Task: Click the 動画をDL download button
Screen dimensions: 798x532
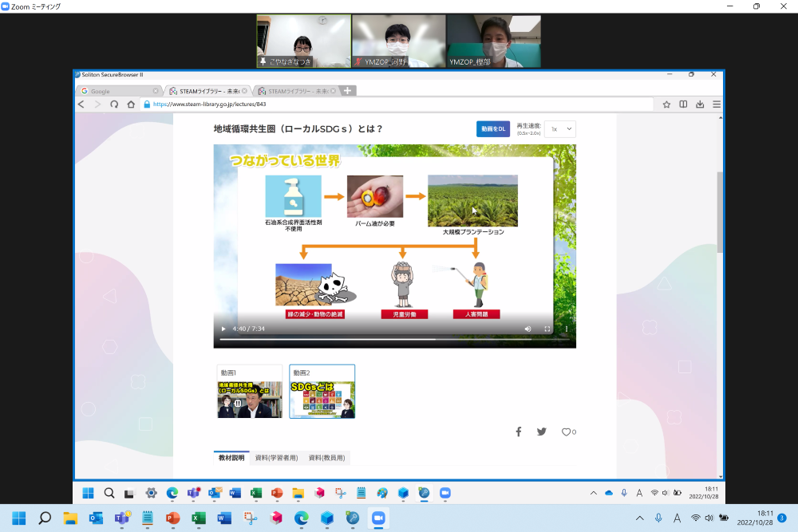Action: click(493, 129)
